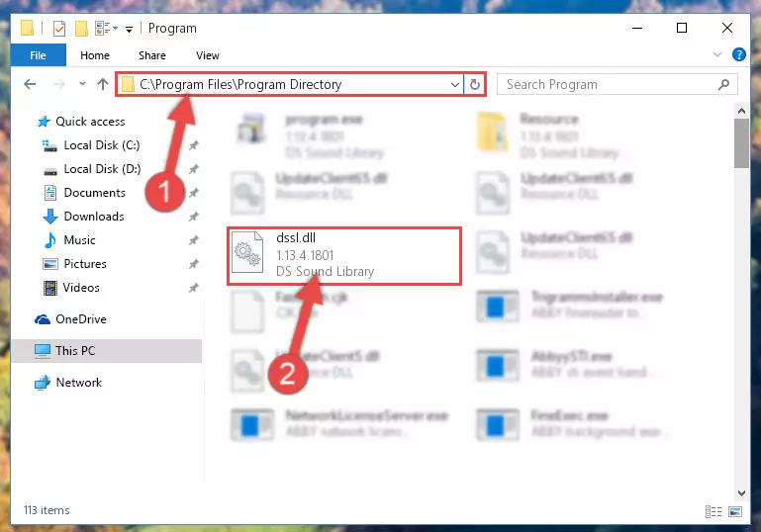The width and height of the screenshot is (761, 532).
Task: Open the view options toolbar dropdown
Action: (x=106, y=29)
